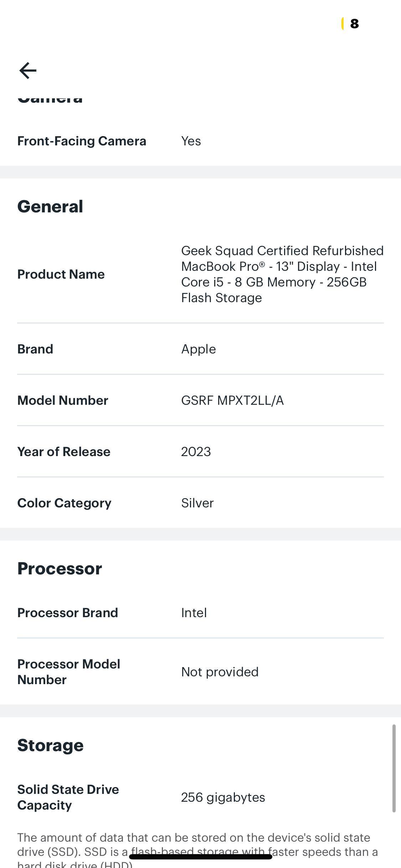Tap the Product Name label
The height and width of the screenshot is (868, 401).
tap(61, 274)
